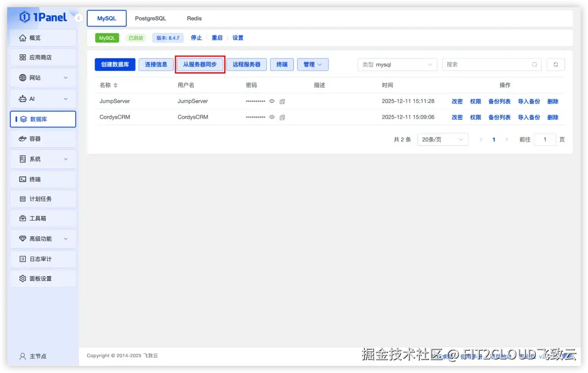Click the 停止 link for MySQL
588x373 pixels.
[196, 38]
